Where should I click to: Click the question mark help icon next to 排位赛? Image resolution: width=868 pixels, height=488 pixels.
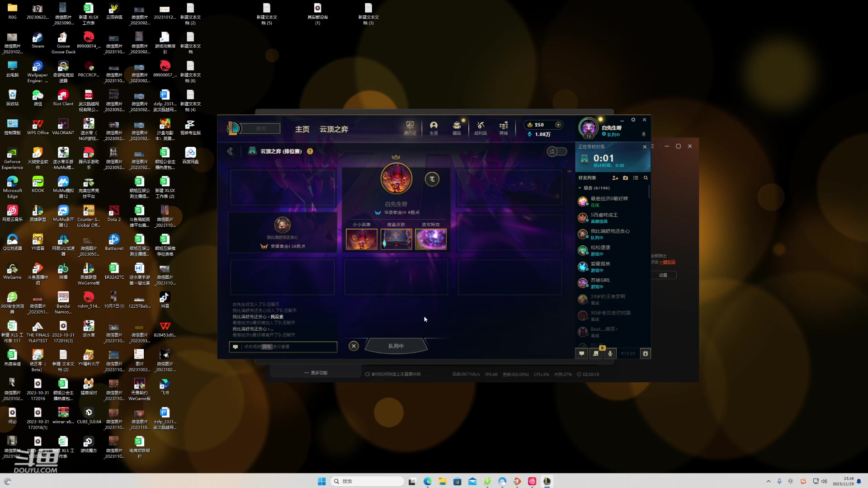(x=310, y=151)
